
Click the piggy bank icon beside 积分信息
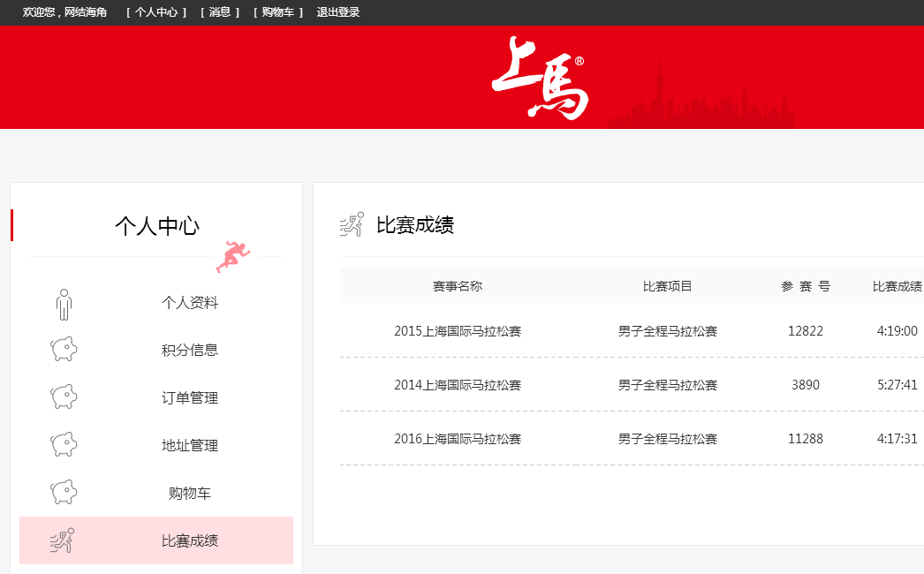pos(64,349)
